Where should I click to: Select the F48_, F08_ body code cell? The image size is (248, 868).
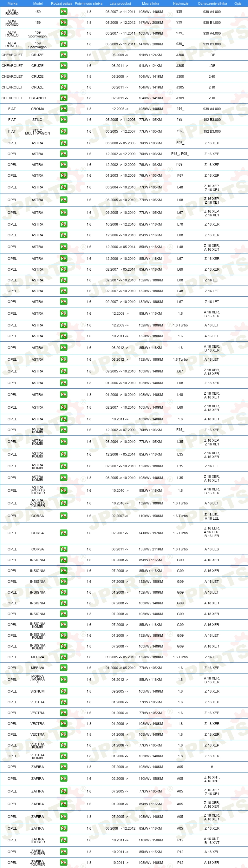click(x=180, y=154)
